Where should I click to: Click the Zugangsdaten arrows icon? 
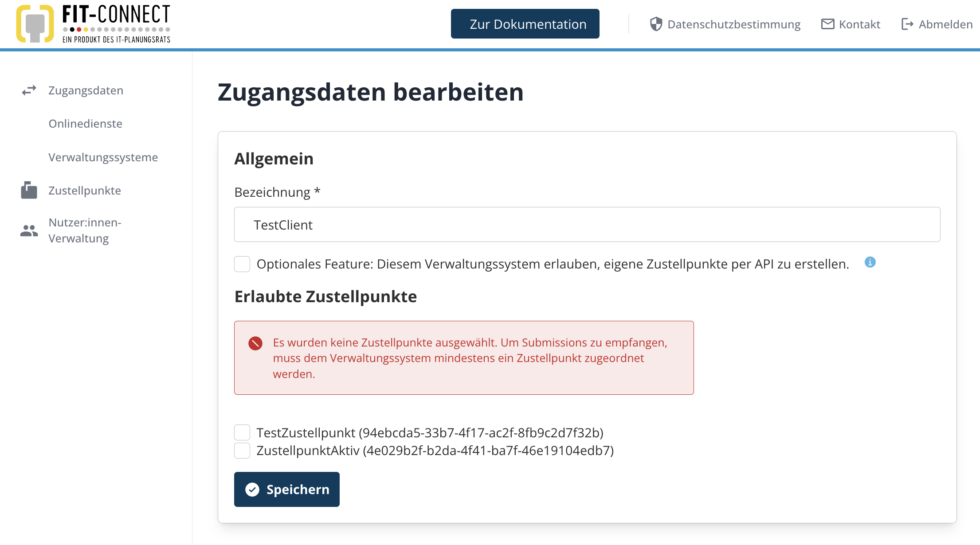(x=29, y=90)
